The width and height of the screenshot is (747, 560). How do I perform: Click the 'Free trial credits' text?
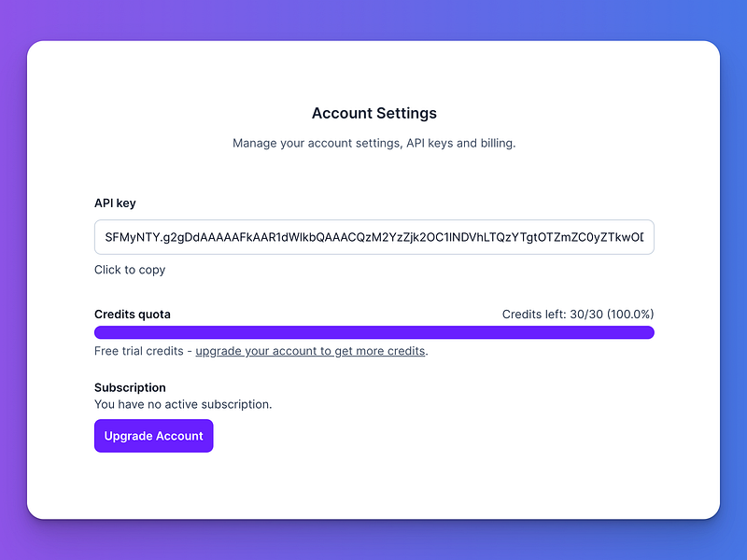click(139, 351)
